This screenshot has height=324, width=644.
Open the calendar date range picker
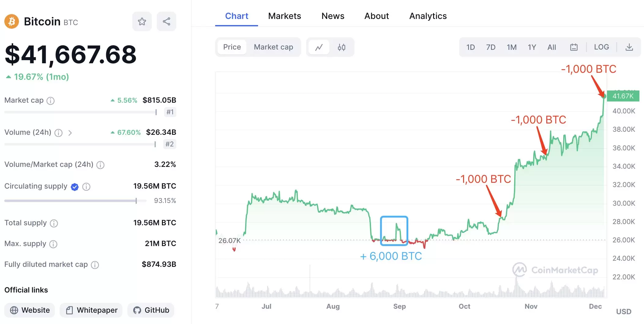click(x=574, y=47)
